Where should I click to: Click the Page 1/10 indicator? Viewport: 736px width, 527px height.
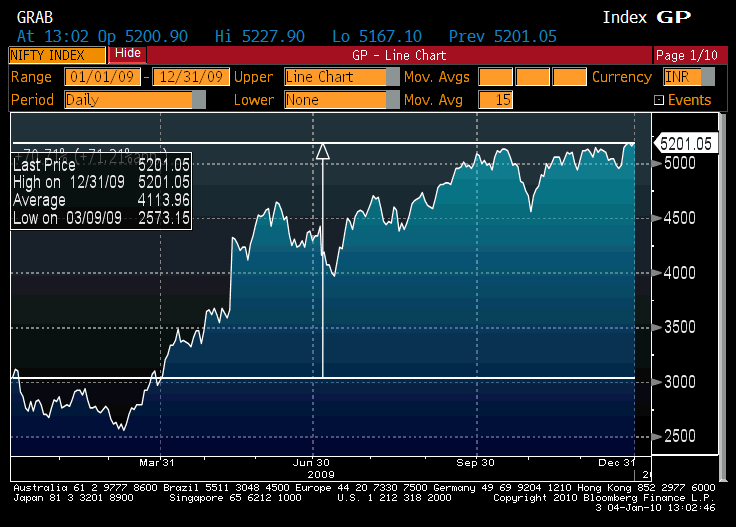pos(684,55)
